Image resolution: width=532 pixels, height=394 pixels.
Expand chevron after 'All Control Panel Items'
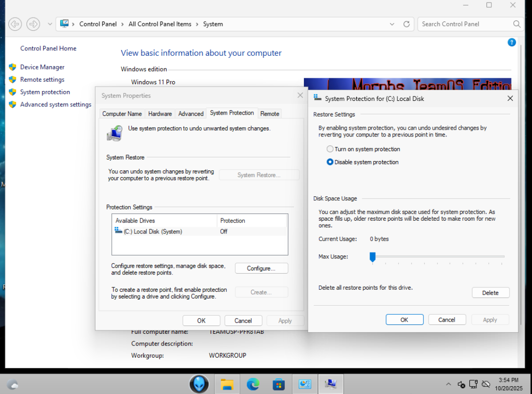pos(197,24)
